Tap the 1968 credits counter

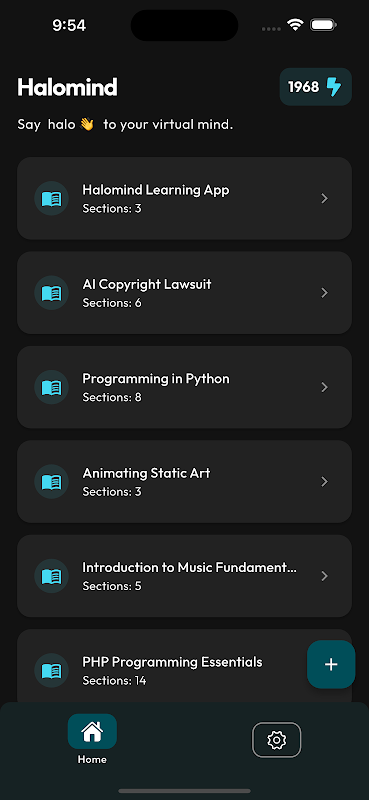[x=304, y=87]
